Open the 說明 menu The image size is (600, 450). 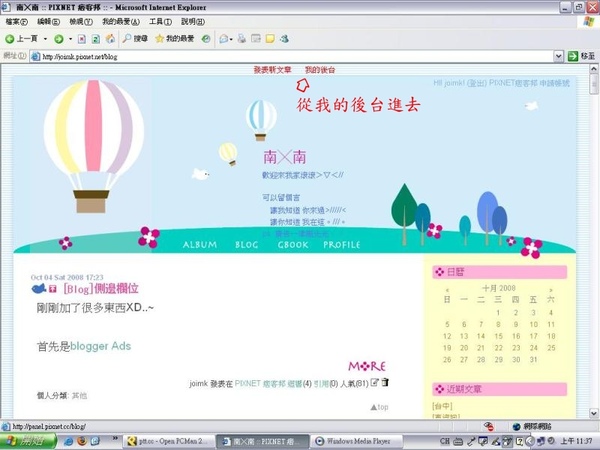pyautogui.click(x=193, y=22)
